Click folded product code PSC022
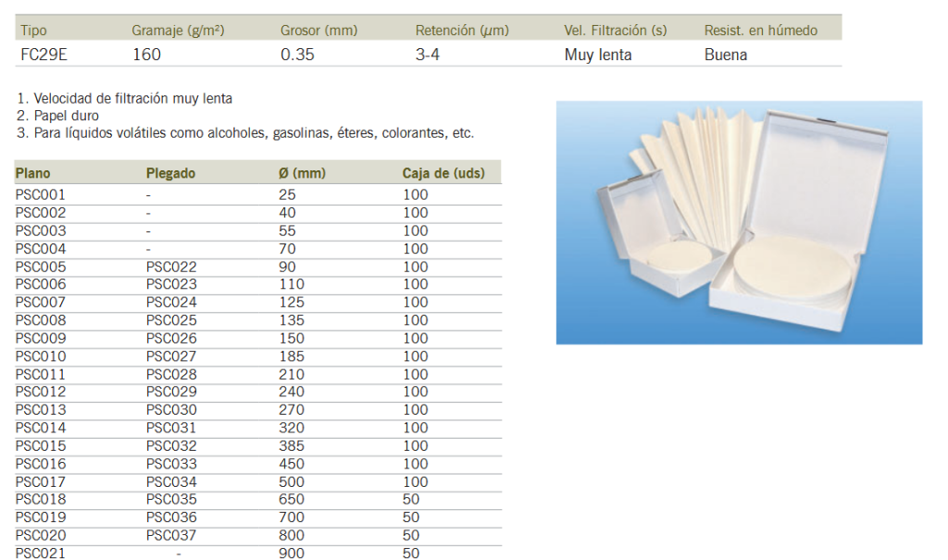 [x=171, y=267]
